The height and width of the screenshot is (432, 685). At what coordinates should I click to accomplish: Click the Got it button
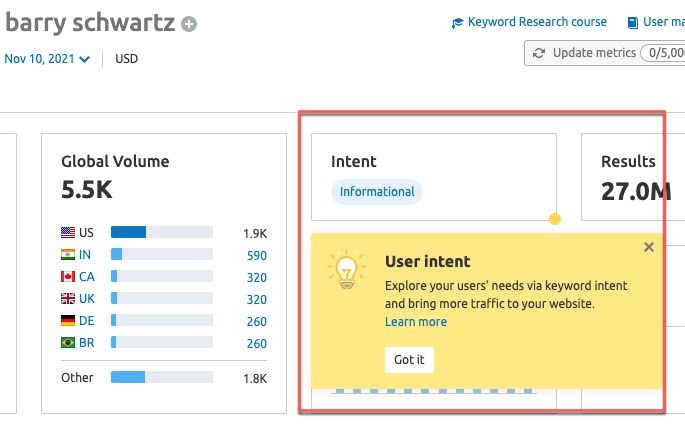coord(409,360)
